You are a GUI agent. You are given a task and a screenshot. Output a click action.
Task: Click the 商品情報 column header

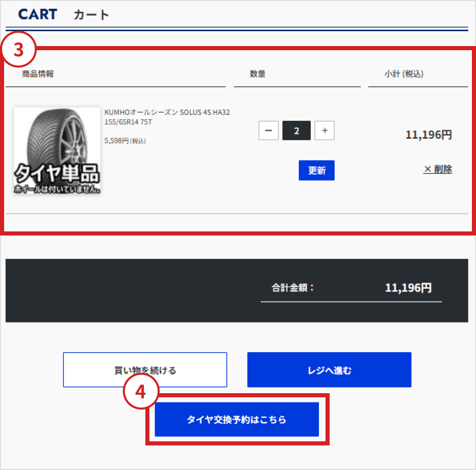click(38, 74)
